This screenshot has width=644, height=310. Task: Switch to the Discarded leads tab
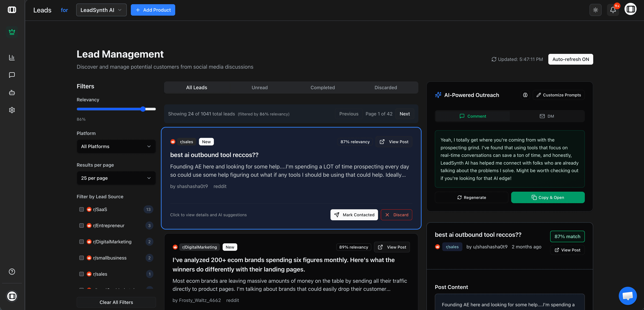point(386,87)
